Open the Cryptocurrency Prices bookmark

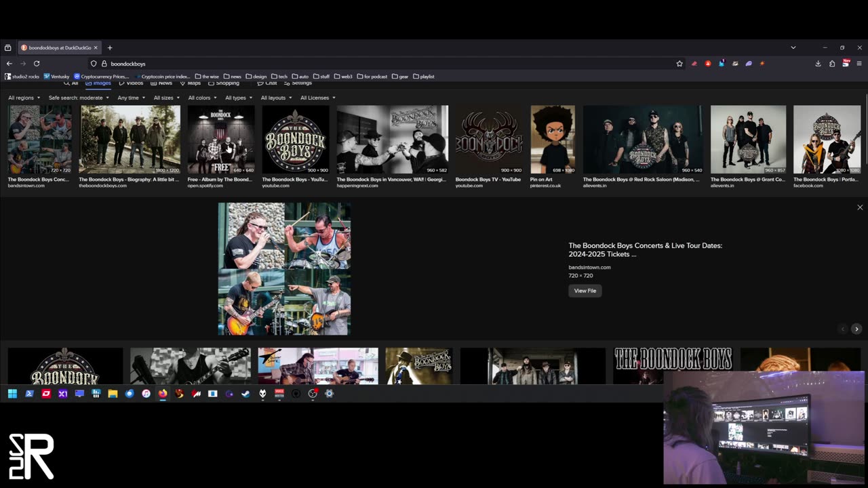(x=102, y=77)
